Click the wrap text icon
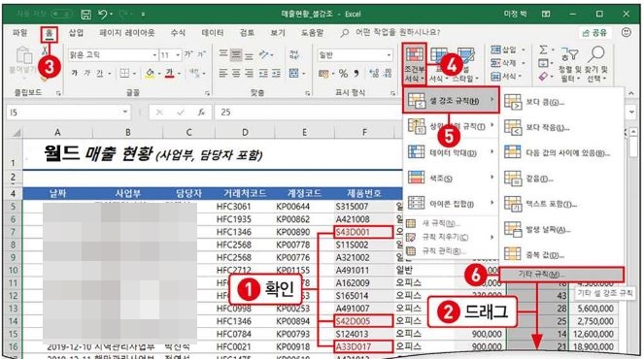Screen dimensions: 644x359 tap(294, 54)
